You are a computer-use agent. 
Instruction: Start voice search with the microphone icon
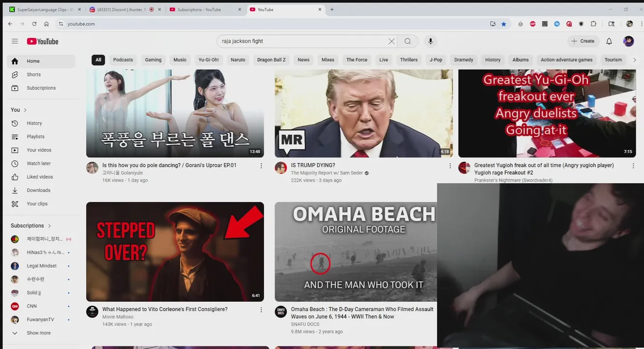point(430,41)
